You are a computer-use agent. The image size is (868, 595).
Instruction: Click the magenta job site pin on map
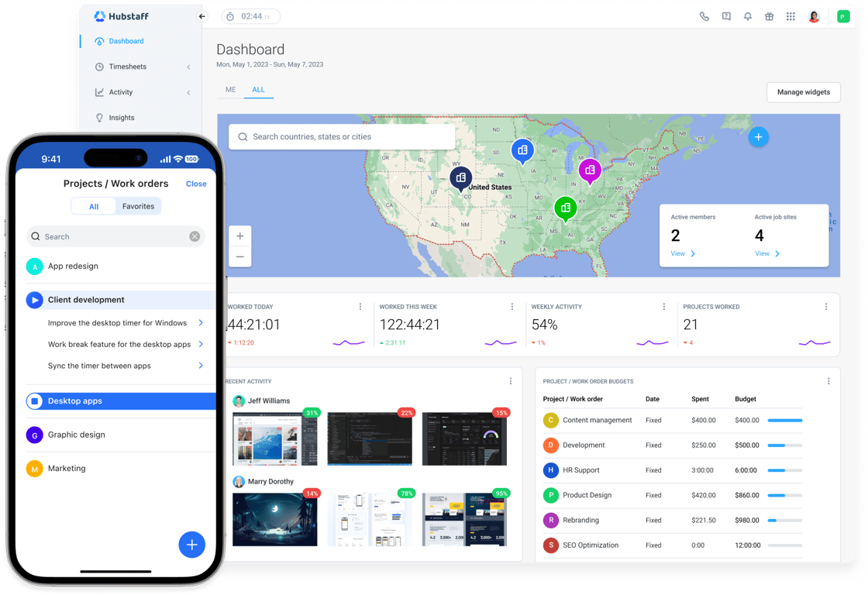[590, 171]
